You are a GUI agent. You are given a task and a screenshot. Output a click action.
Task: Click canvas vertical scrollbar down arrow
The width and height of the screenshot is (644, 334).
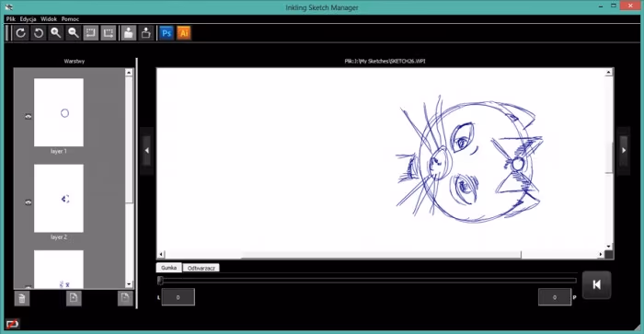pos(609,247)
